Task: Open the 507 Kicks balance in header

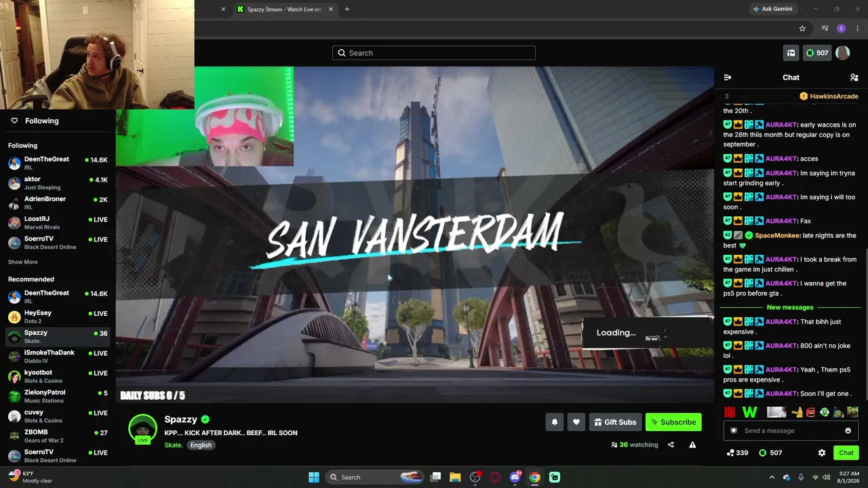Action: 817,53
